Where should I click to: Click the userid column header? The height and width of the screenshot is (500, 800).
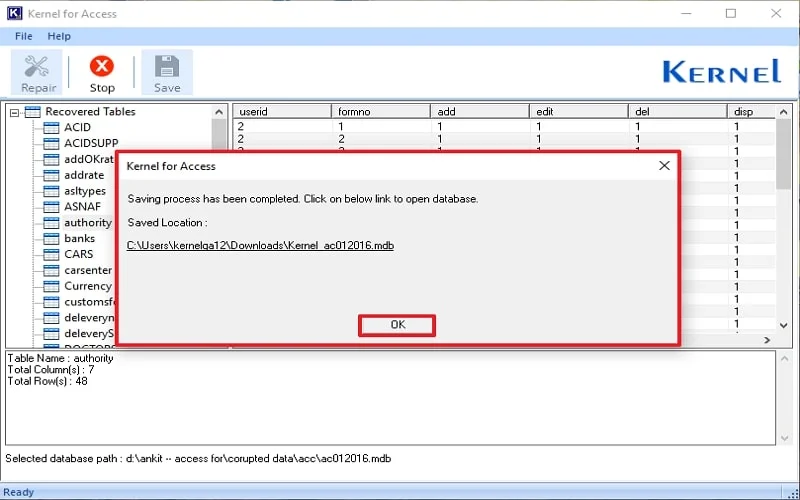tap(282, 111)
